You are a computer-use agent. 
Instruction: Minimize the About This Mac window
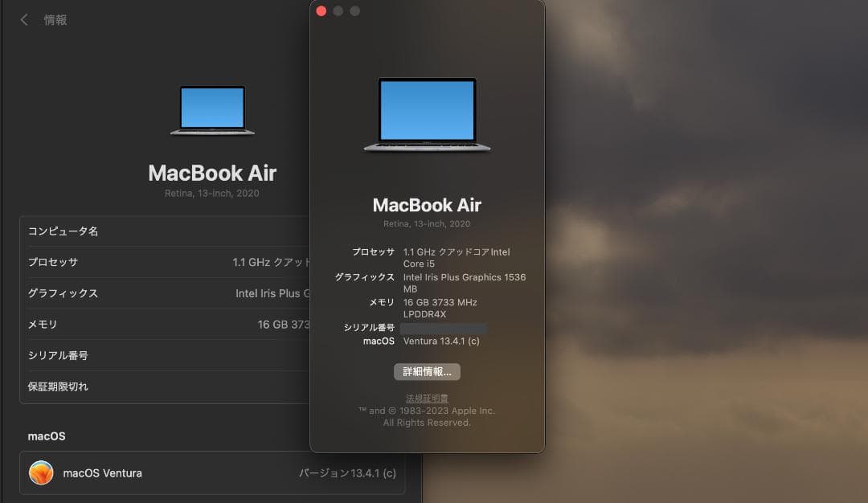(338, 11)
